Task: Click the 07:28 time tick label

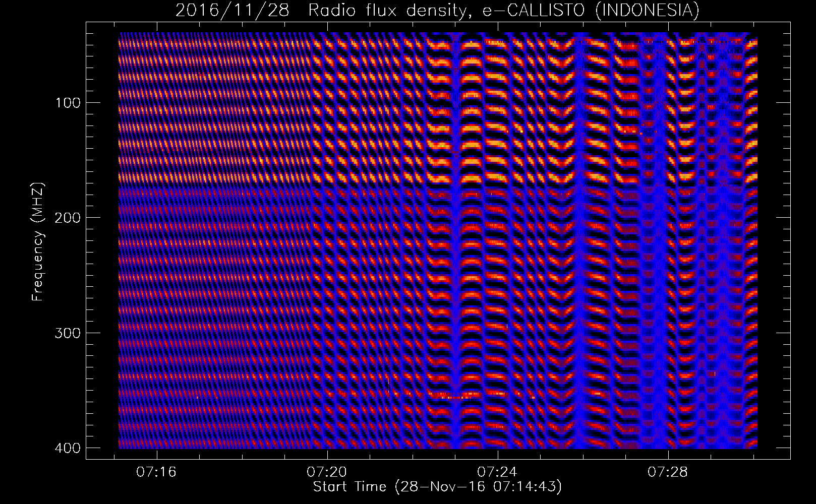Action: click(668, 472)
